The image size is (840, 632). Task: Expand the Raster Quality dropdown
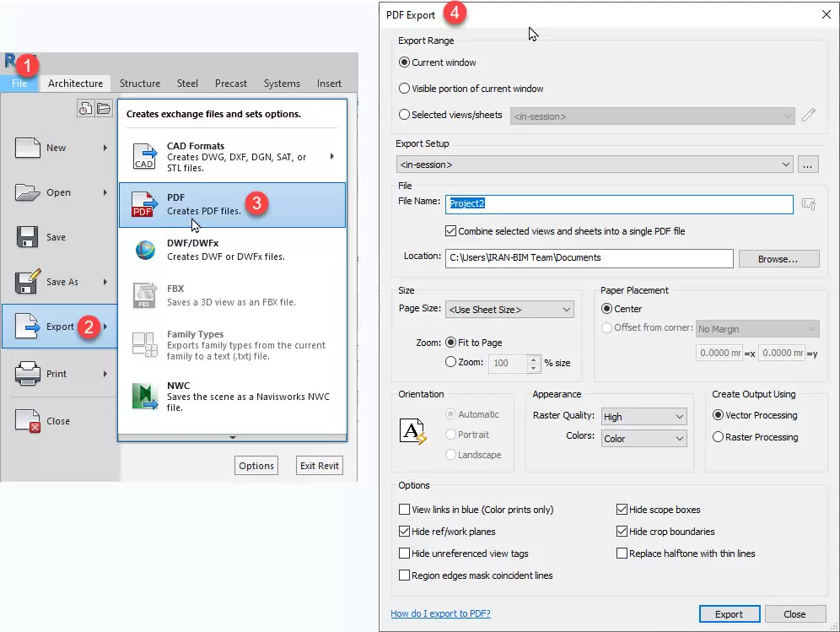pos(643,417)
